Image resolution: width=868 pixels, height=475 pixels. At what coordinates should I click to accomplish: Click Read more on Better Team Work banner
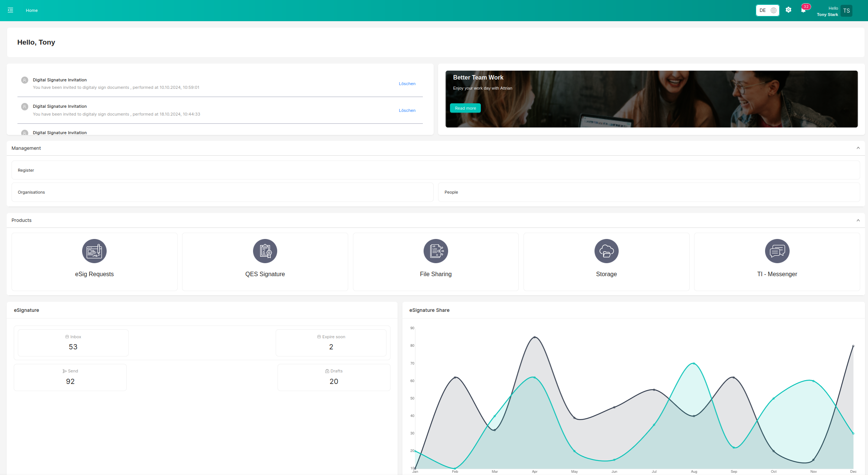pos(465,108)
